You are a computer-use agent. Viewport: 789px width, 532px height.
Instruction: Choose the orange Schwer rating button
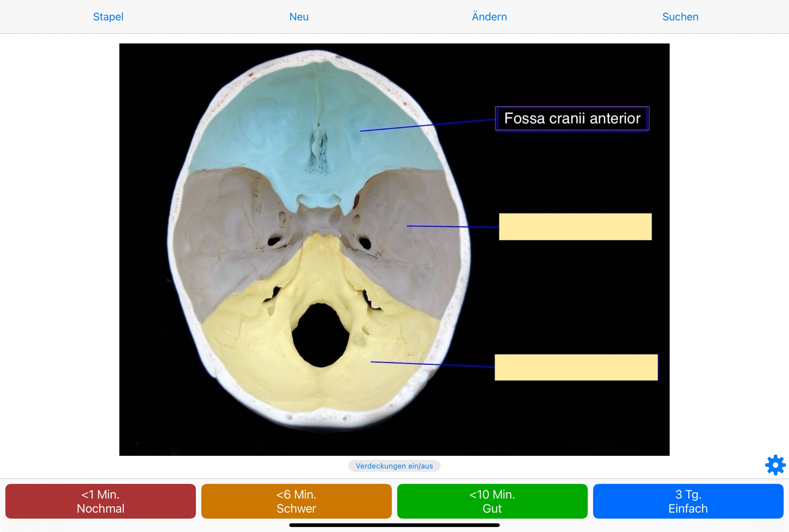296,501
